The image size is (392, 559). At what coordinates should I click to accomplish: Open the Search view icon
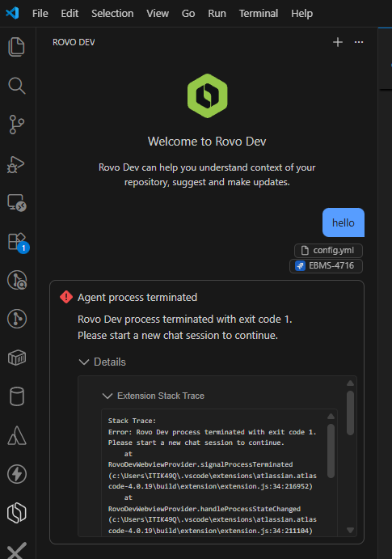coord(16,86)
